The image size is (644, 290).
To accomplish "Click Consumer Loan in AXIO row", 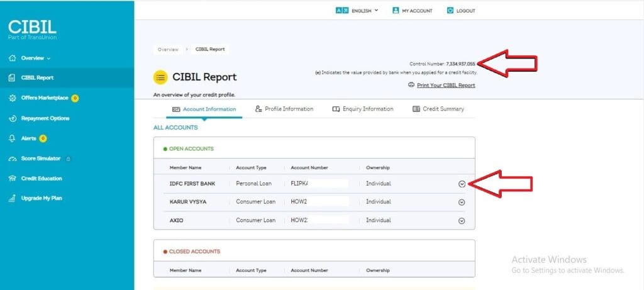I will click(x=255, y=221).
